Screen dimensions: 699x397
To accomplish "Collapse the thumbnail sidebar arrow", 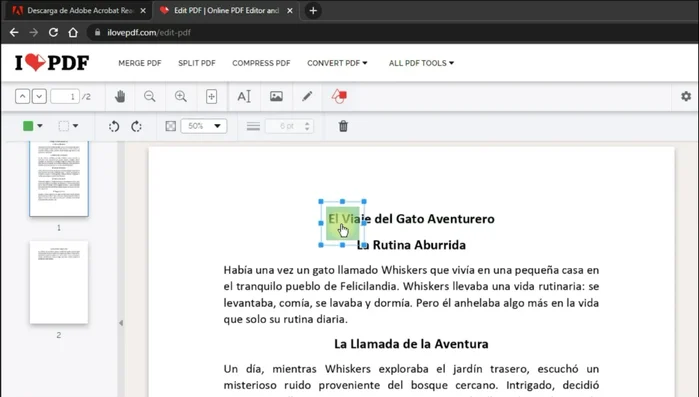I will [x=121, y=323].
